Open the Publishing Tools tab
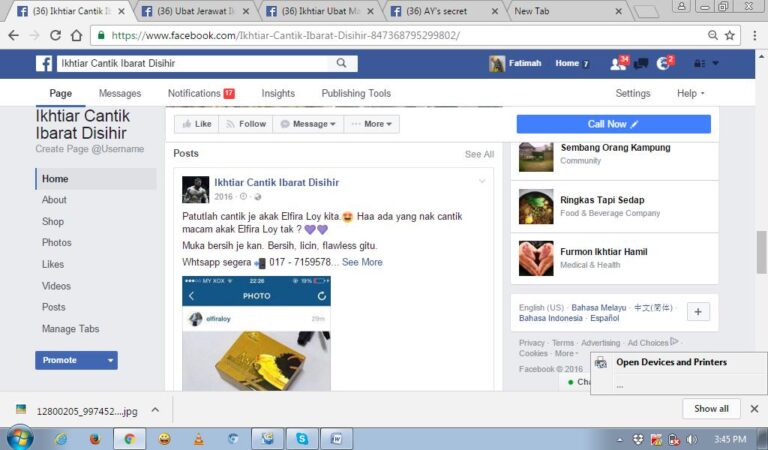 (x=356, y=93)
